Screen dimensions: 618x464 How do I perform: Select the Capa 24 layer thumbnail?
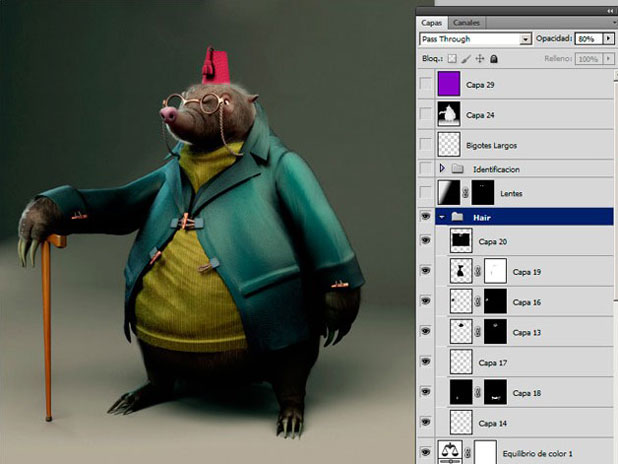pyautogui.click(x=449, y=114)
